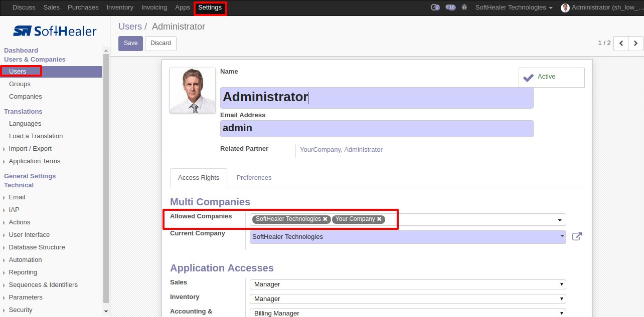This screenshot has width=644, height=317.
Task: Expand Parameters section in sidebar
Action: point(26,297)
